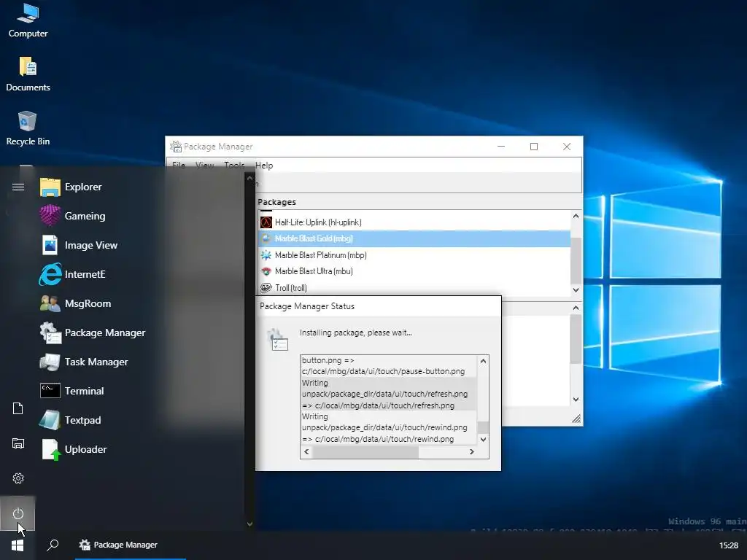The image size is (747, 560).
Task: Open Package Manager start menu entry
Action: point(93,332)
